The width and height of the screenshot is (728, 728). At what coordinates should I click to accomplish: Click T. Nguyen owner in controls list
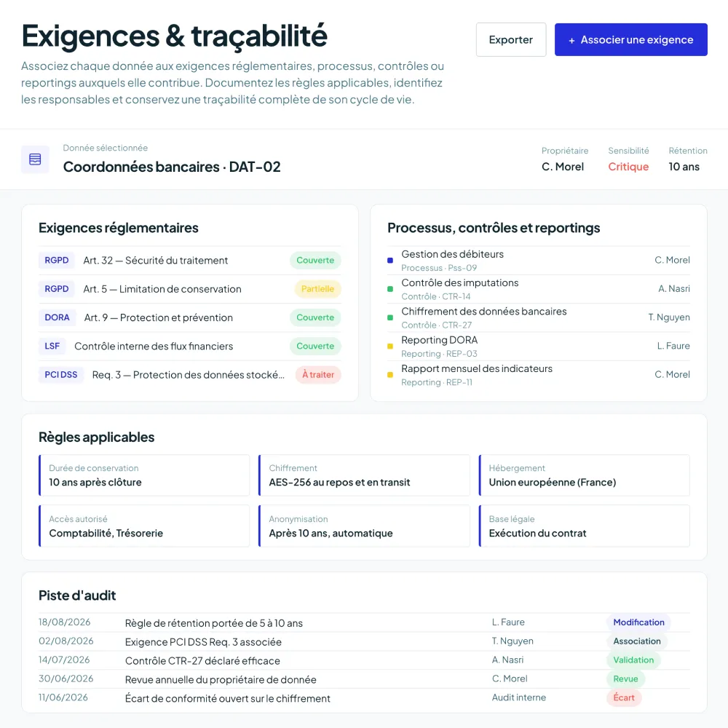click(x=669, y=317)
